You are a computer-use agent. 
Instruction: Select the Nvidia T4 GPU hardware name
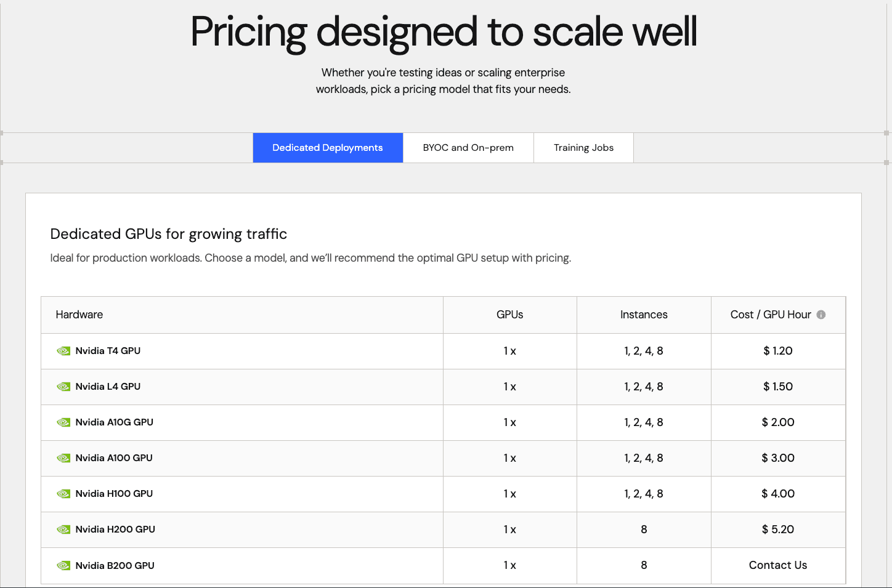tap(108, 351)
